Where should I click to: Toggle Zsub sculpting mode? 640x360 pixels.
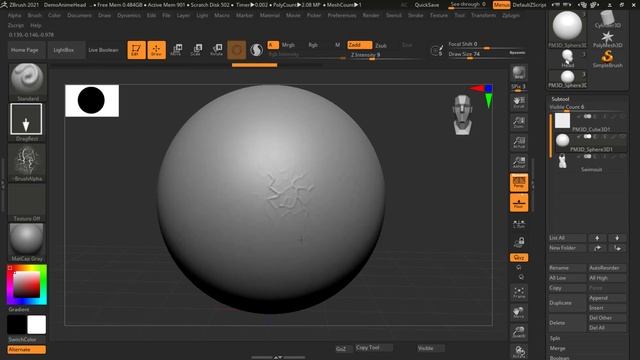click(381, 45)
